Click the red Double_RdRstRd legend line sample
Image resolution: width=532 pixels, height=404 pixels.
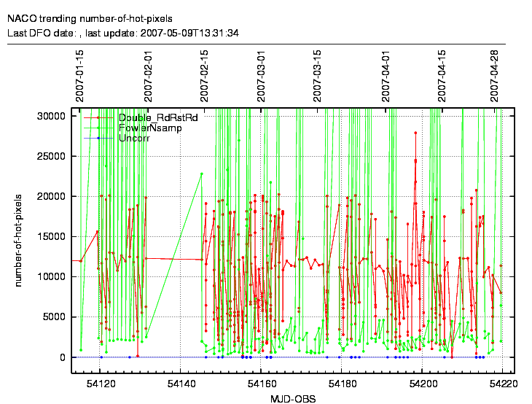[98, 117]
